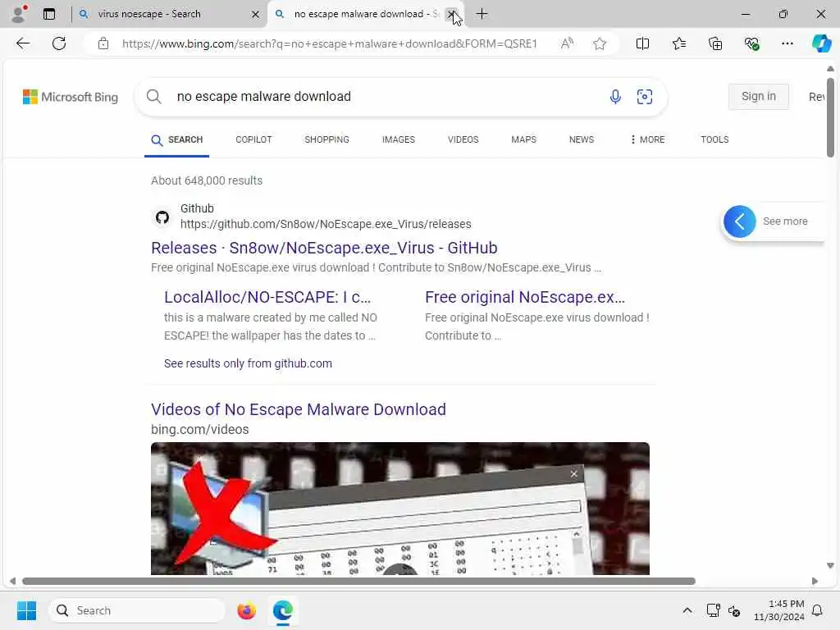The width and height of the screenshot is (840, 630).
Task: Open the 'LocalAlloc/NO-ESCAPE' sub-result link
Action: pos(267,297)
